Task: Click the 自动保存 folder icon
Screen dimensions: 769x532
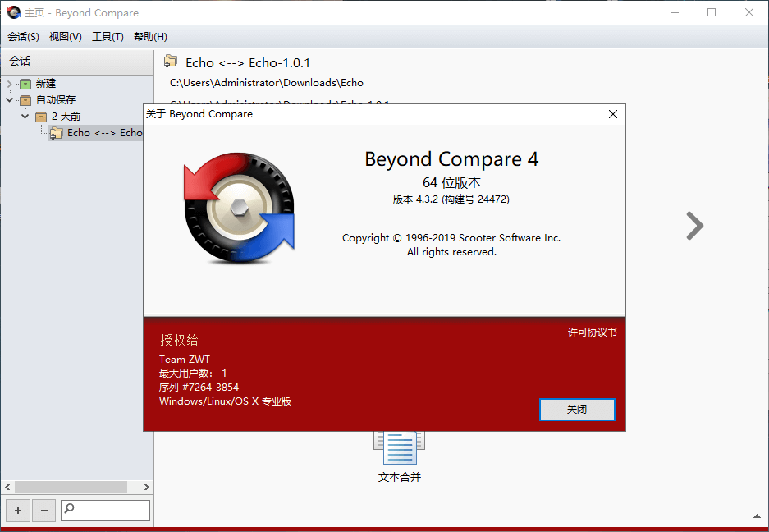Action: tap(25, 99)
